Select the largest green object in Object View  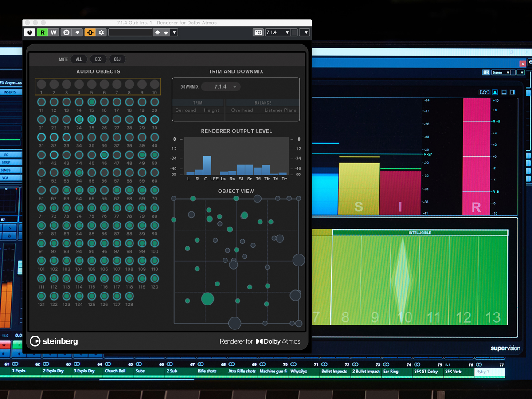tap(207, 299)
